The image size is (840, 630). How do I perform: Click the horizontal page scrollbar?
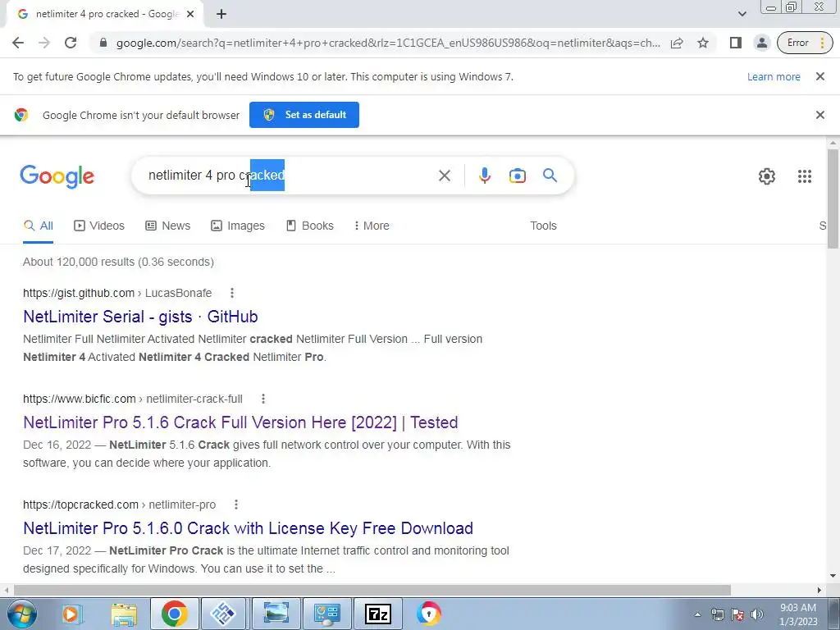[x=372, y=590]
